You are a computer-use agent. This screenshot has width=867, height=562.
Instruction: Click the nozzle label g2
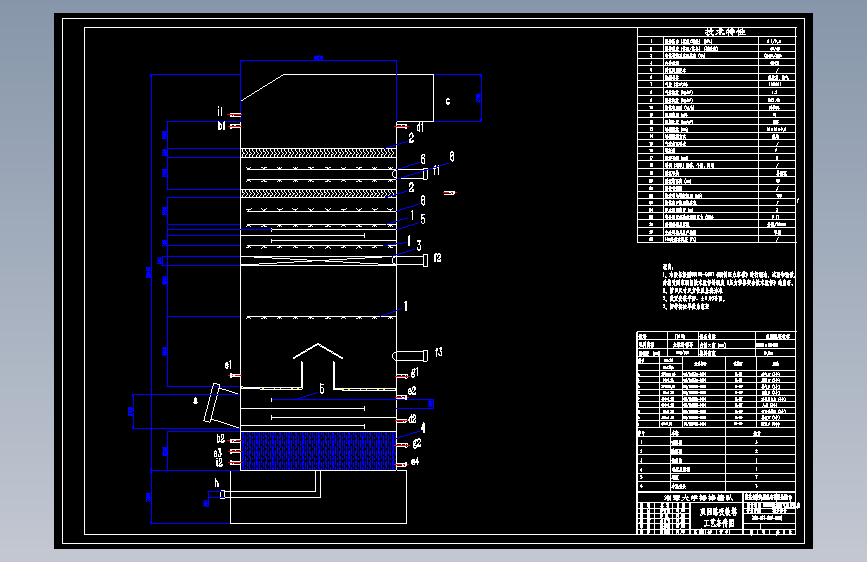[x=417, y=444]
